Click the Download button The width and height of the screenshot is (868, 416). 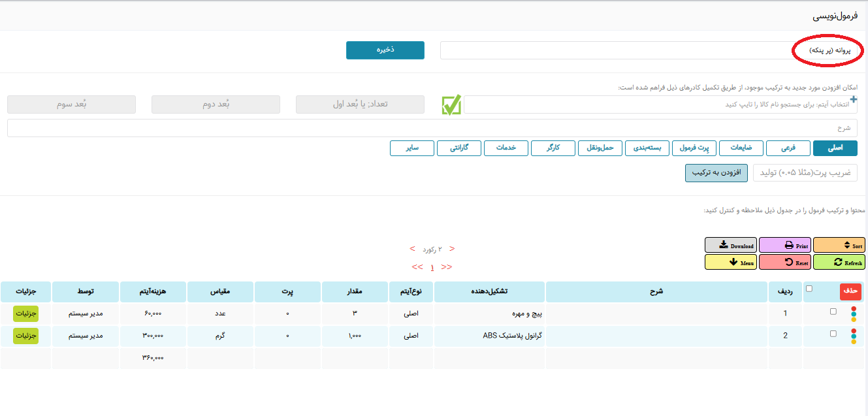(x=731, y=246)
